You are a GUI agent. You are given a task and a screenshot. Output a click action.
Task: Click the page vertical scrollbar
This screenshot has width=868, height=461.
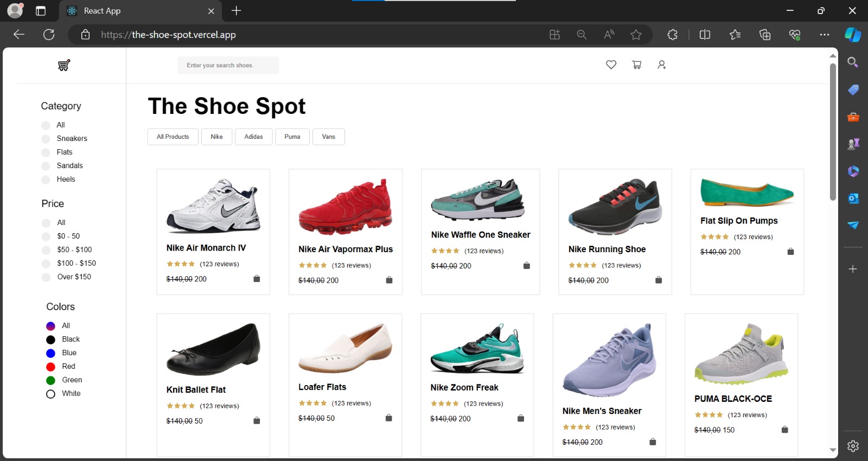(x=833, y=132)
